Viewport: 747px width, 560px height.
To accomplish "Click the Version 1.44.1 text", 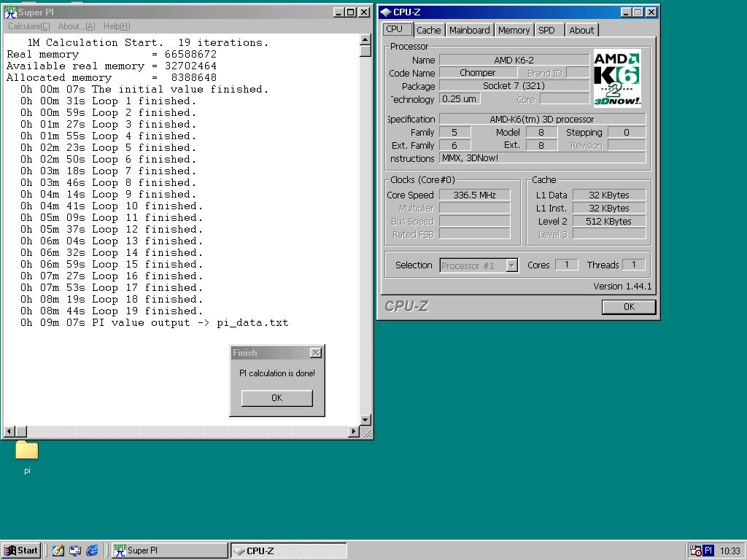I will [x=622, y=286].
